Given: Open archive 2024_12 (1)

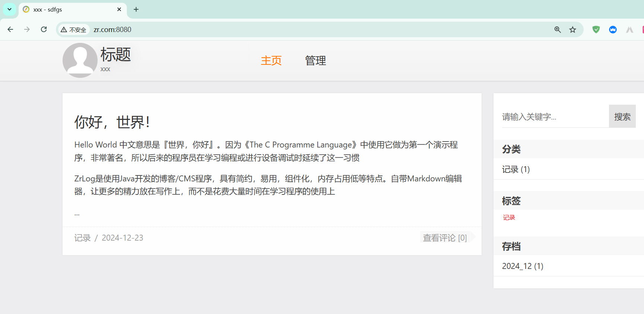Looking at the screenshot, I should pos(523,266).
